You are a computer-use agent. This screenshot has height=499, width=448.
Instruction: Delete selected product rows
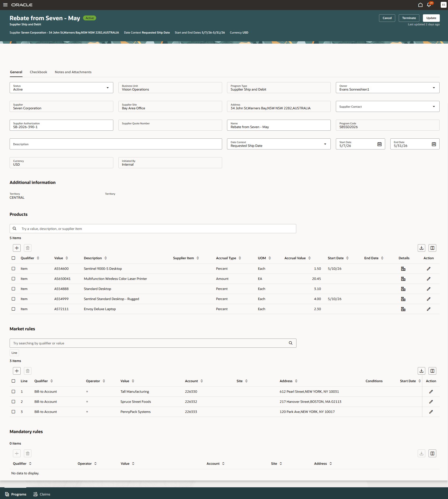[x=28, y=248]
